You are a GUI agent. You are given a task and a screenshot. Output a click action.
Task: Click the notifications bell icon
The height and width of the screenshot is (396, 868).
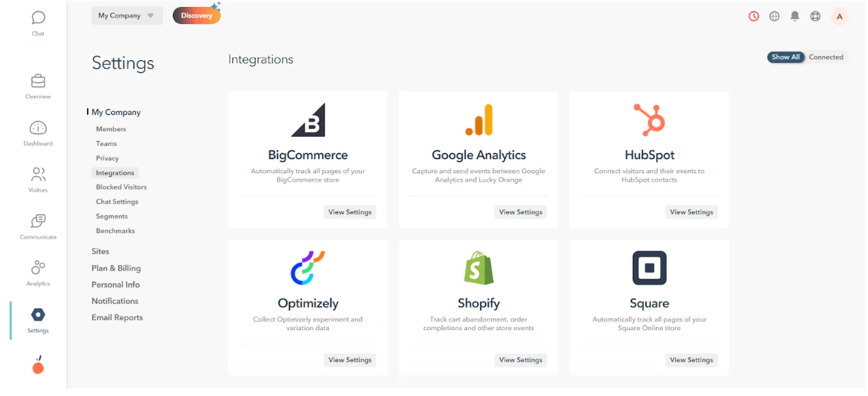[x=795, y=16]
